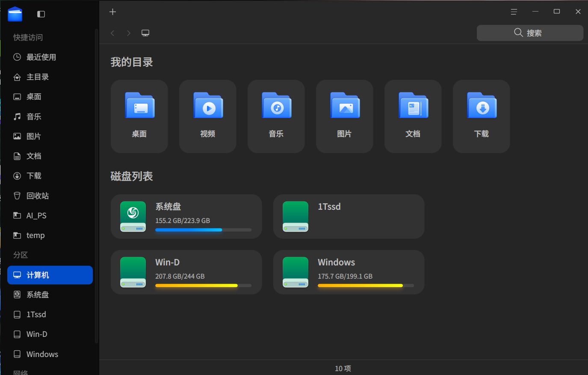
Task: Click the Win-D disk usage bar
Action: (203, 286)
